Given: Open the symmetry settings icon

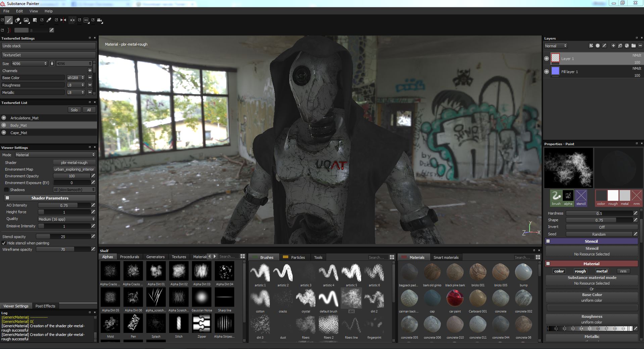Looking at the screenshot, I should tap(72, 20).
